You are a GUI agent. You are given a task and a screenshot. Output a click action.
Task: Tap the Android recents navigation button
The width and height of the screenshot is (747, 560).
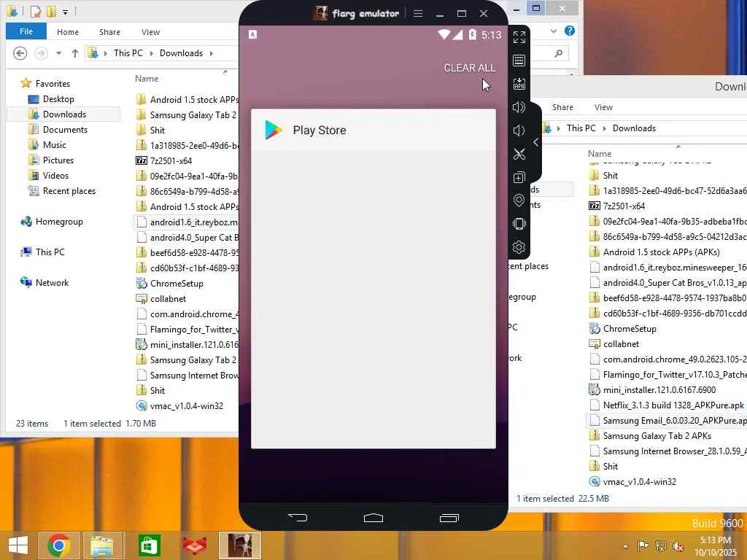pos(449,518)
